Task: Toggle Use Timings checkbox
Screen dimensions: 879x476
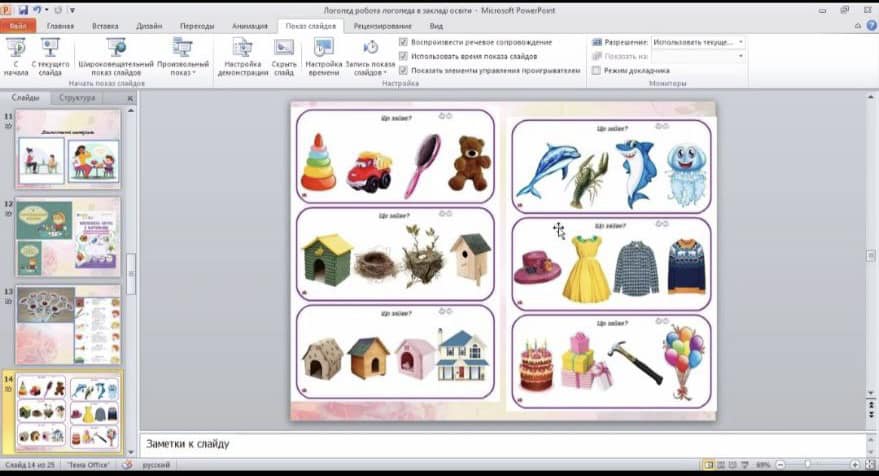Action: (x=403, y=56)
